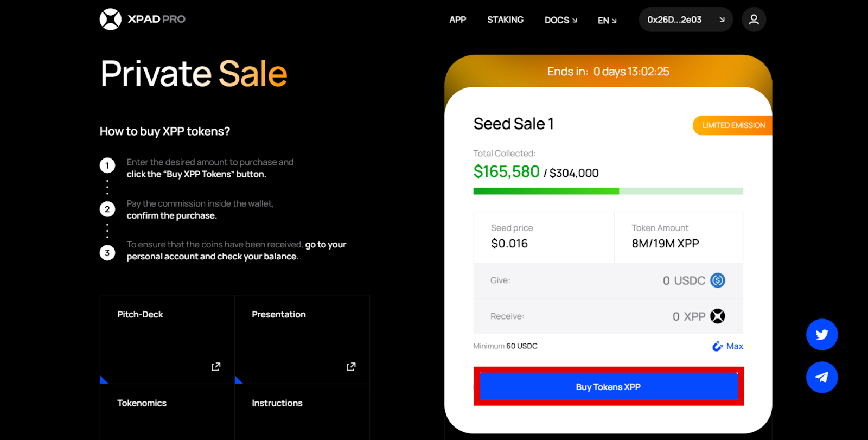The height and width of the screenshot is (440, 868).
Task: Click the / $304,000 target amount
Action: point(571,173)
